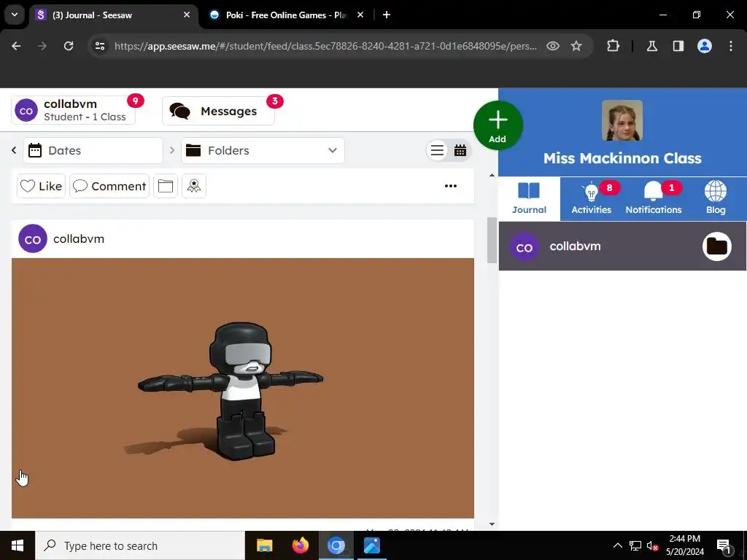Bookmark this page with star icon
The image size is (747, 560).
[576, 46]
